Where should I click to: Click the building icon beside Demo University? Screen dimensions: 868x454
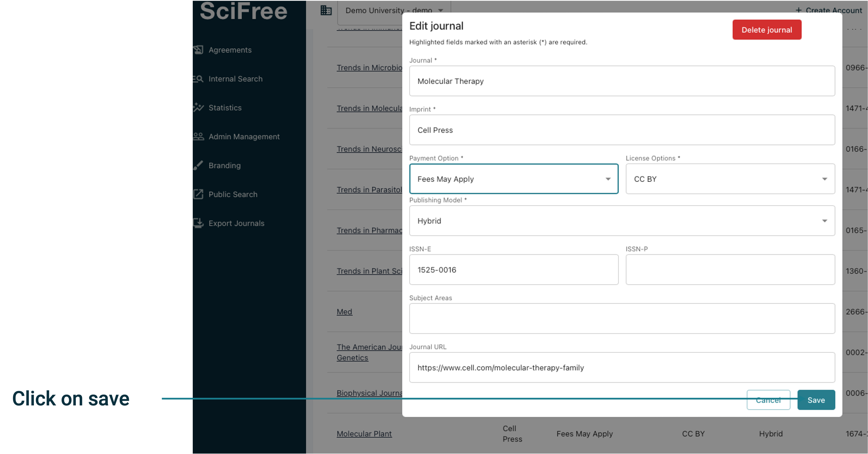click(326, 10)
